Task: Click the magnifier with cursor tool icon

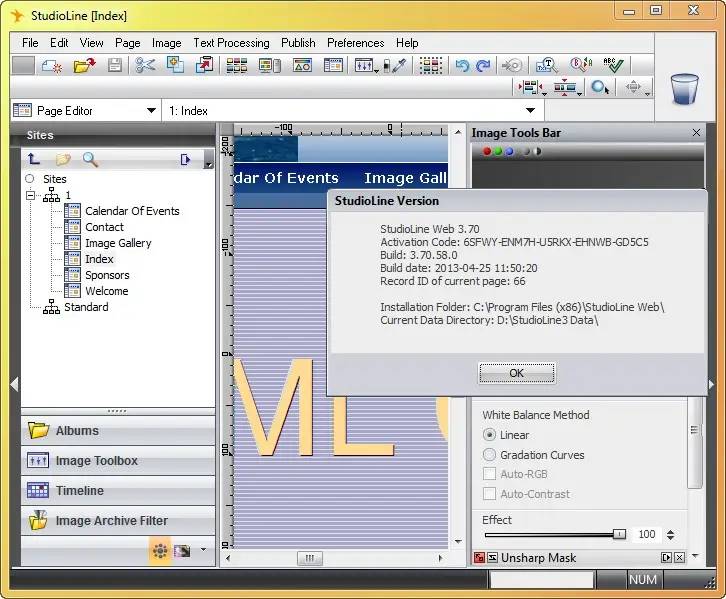Action: pos(600,87)
